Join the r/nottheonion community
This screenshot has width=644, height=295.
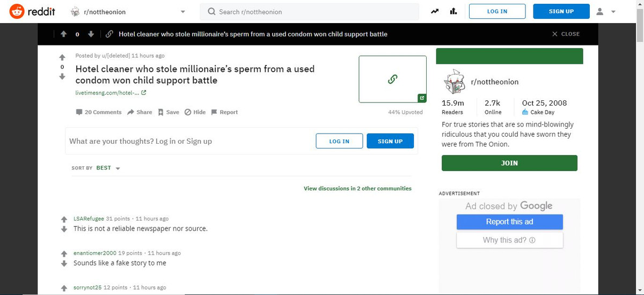[x=509, y=163]
